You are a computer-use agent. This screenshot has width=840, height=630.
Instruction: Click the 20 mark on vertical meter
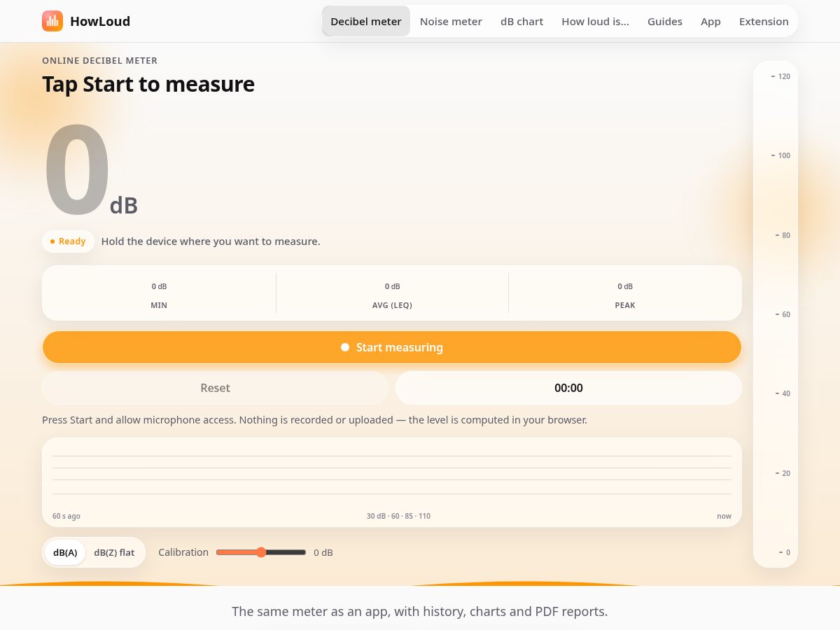(783, 473)
